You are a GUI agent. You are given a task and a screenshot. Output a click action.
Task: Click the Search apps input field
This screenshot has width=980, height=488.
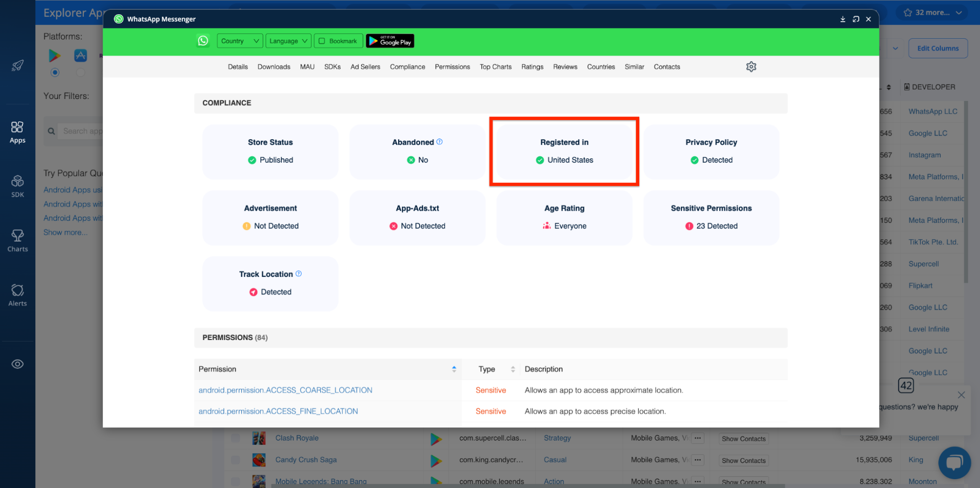coord(81,131)
